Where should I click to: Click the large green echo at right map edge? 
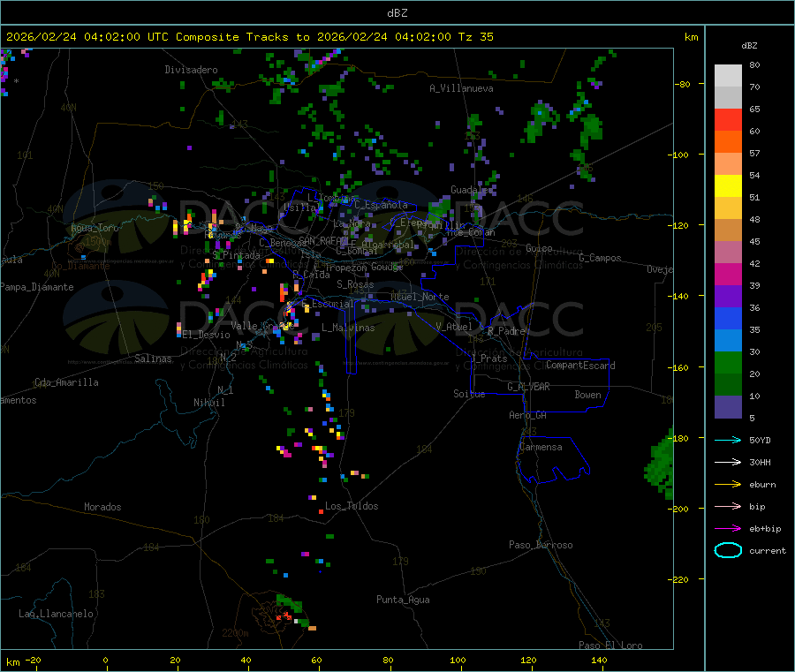tap(661, 464)
